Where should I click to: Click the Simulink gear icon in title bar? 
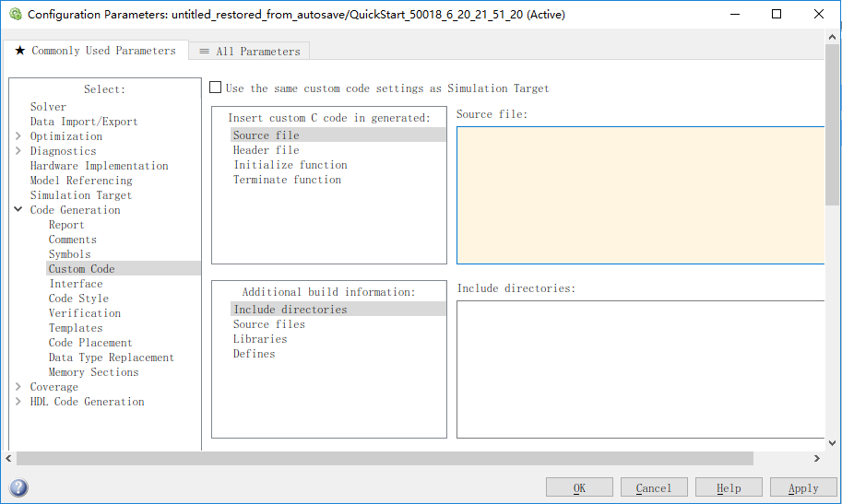point(15,15)
